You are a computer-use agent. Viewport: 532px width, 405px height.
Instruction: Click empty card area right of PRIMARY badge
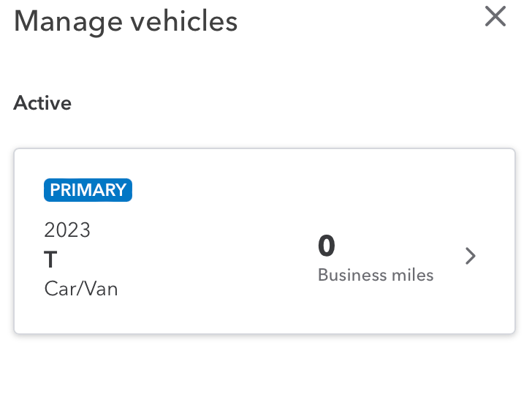[x=292, y=190]
